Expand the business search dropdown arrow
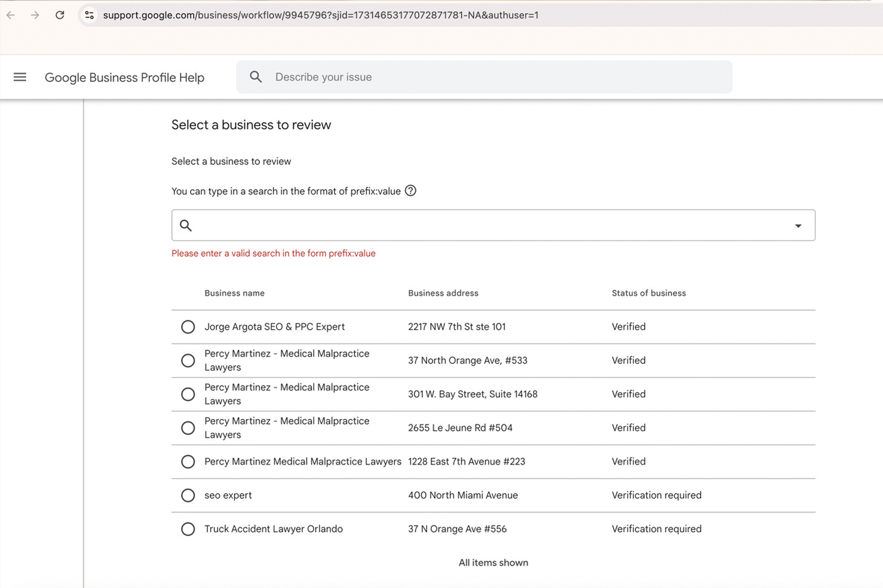This screenshot has width=883, height=588. (798, 226)
